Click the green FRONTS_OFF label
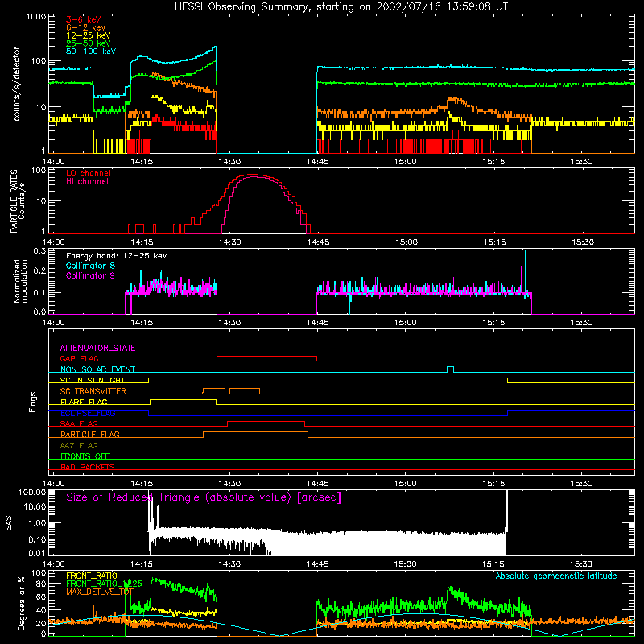This screenshot has height=644, width=644. click(85, 456)
